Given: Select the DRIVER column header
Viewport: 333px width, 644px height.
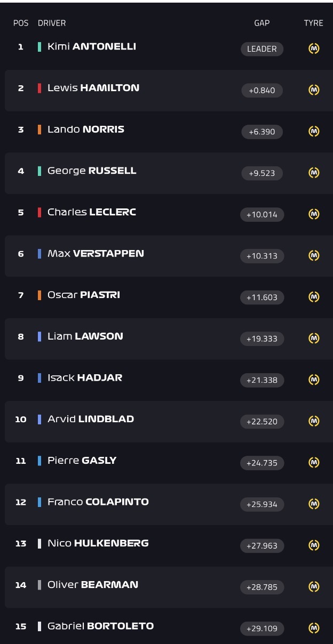Looking at the screenshot, I should click(x=52, y=23).
